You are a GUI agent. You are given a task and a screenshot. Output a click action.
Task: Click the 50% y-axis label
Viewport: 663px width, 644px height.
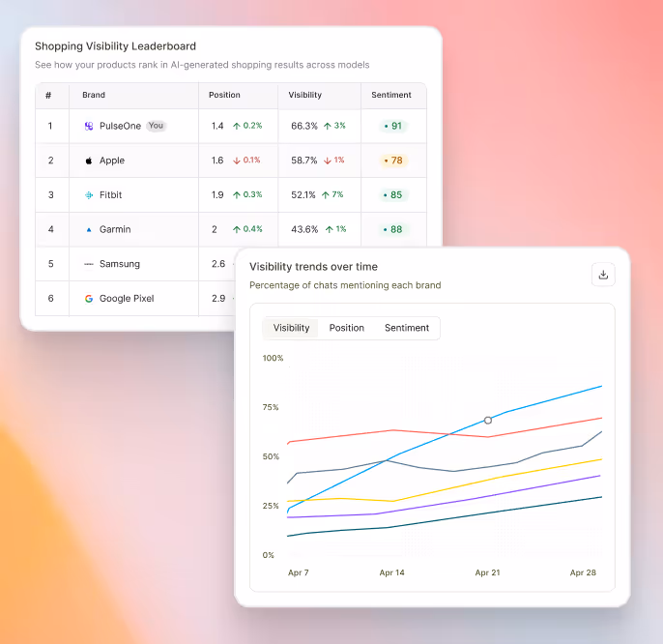(x=271, y=456)
